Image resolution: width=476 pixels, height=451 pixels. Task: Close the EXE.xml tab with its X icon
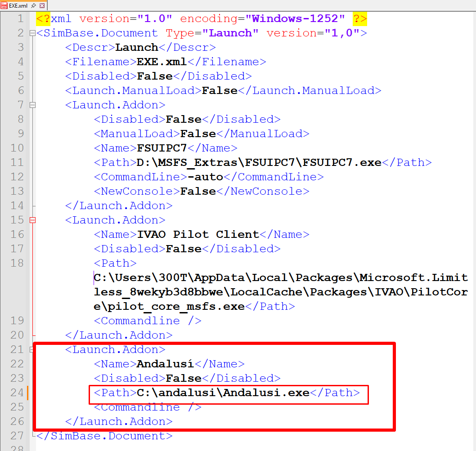tap(42, 5)
